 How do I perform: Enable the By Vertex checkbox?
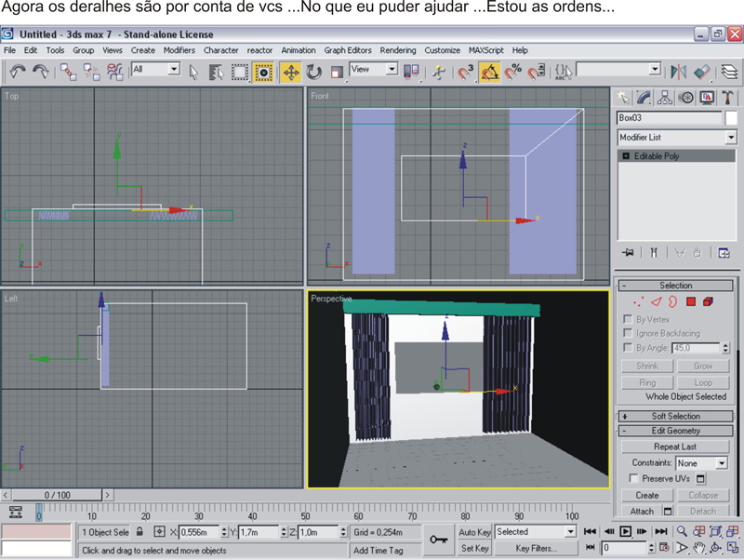coord(628,319)
